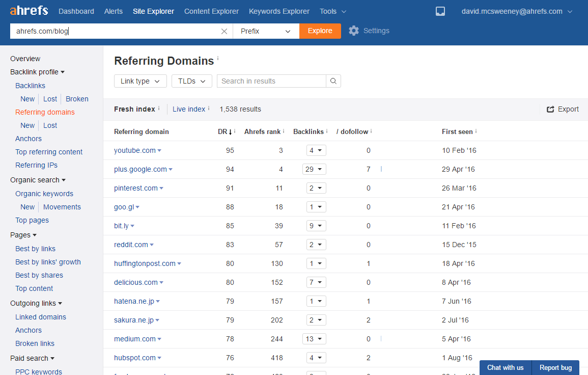Open reddit.com domain link
The height and width of the screenshot is (375, 588).
[131, 245]
